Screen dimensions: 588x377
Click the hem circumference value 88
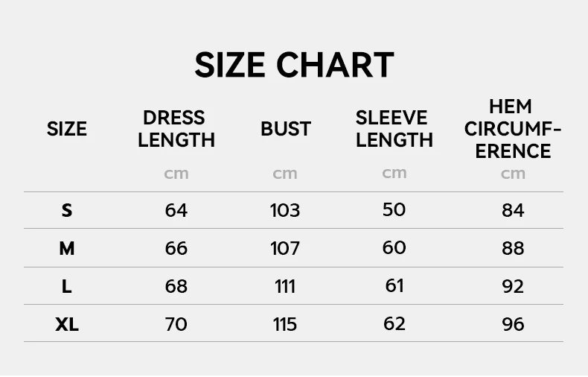[x=513, y=248]
